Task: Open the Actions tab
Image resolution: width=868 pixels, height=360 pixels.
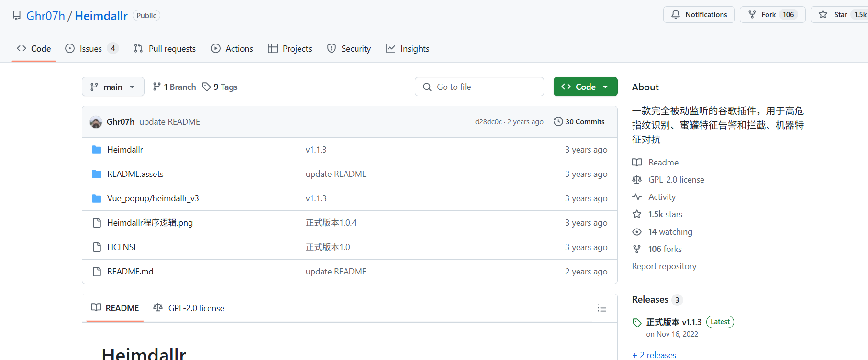Action: coord(232,48)
